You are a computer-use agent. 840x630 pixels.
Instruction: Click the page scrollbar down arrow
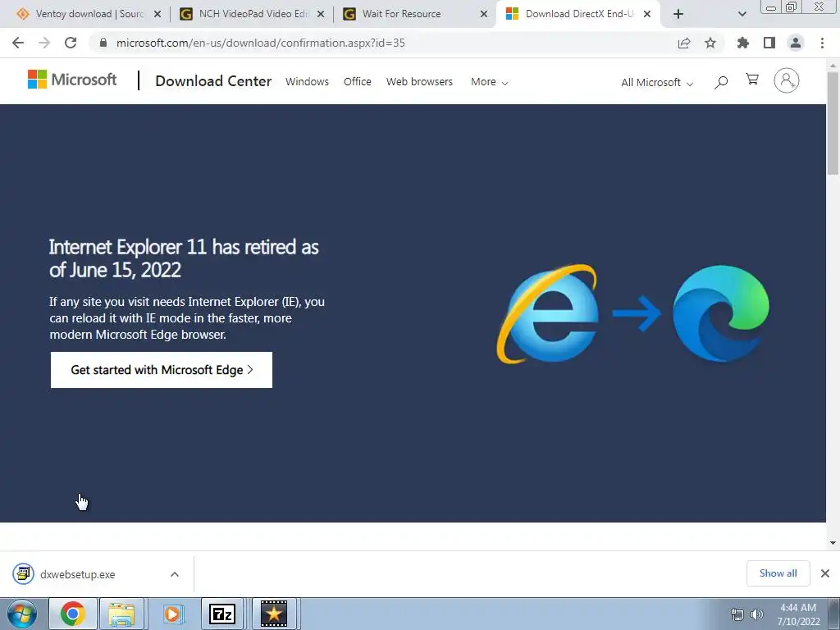click(833, 543)
